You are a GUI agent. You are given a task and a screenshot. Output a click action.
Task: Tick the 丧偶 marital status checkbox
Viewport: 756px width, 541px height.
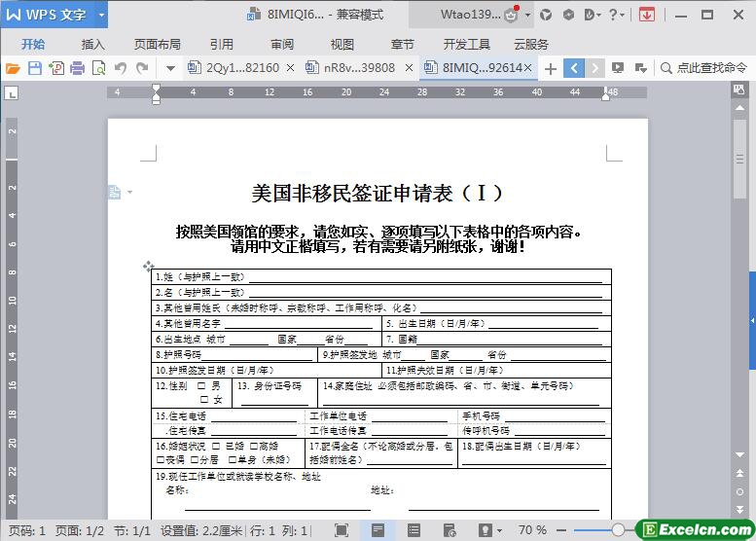[161, 460]
